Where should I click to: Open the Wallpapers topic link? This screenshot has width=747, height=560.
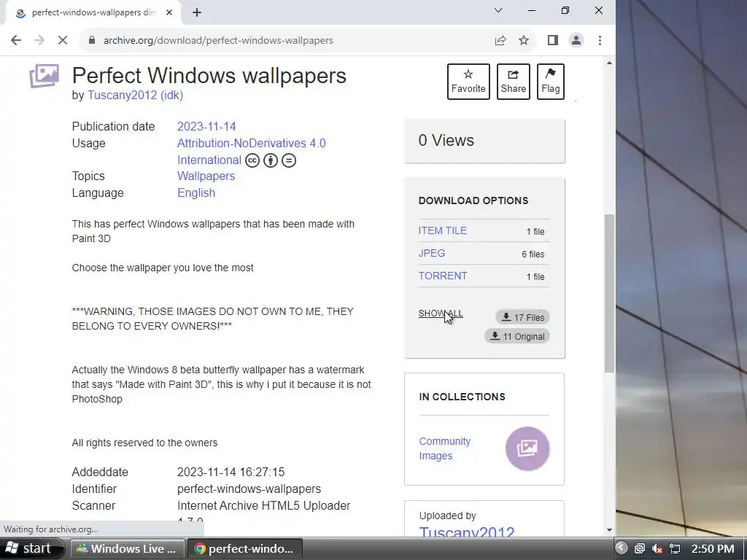coord(206,176)
